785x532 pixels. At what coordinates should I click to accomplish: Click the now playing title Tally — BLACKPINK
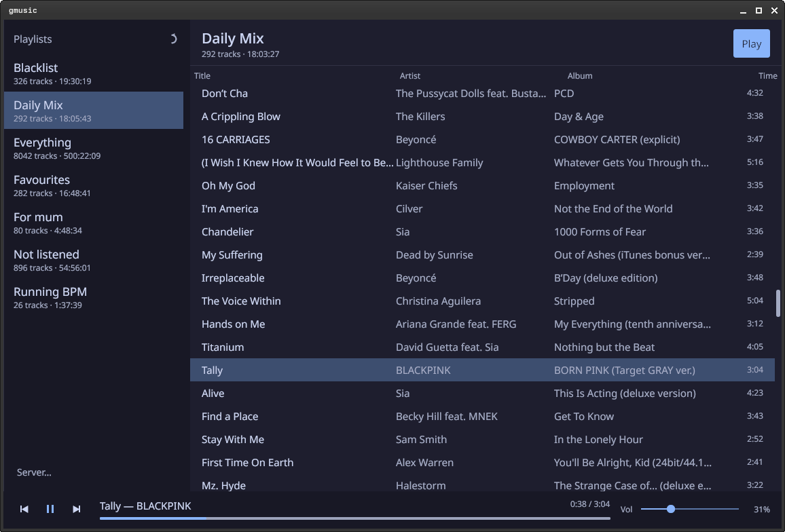pyautogui.click(x=145, y=506)
